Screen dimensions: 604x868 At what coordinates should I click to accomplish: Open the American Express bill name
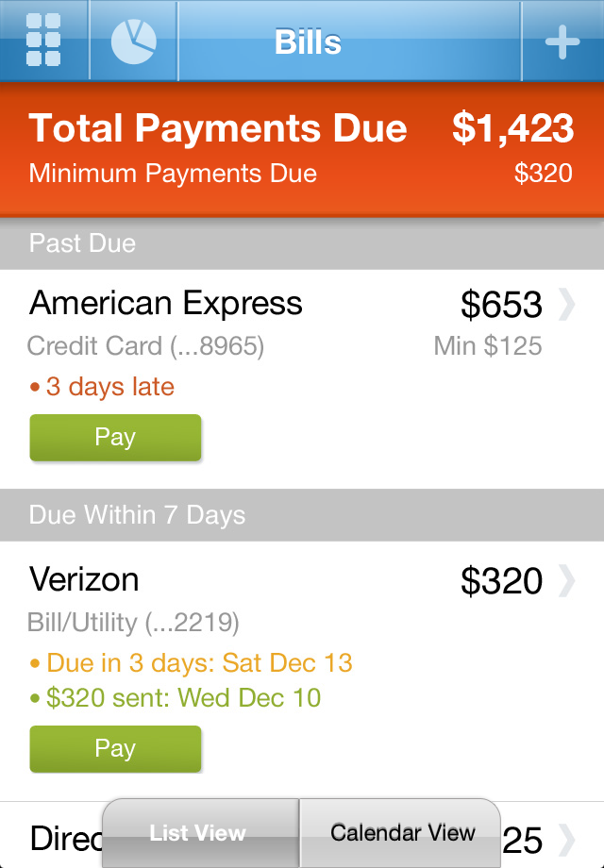click(x=166, y=303)
